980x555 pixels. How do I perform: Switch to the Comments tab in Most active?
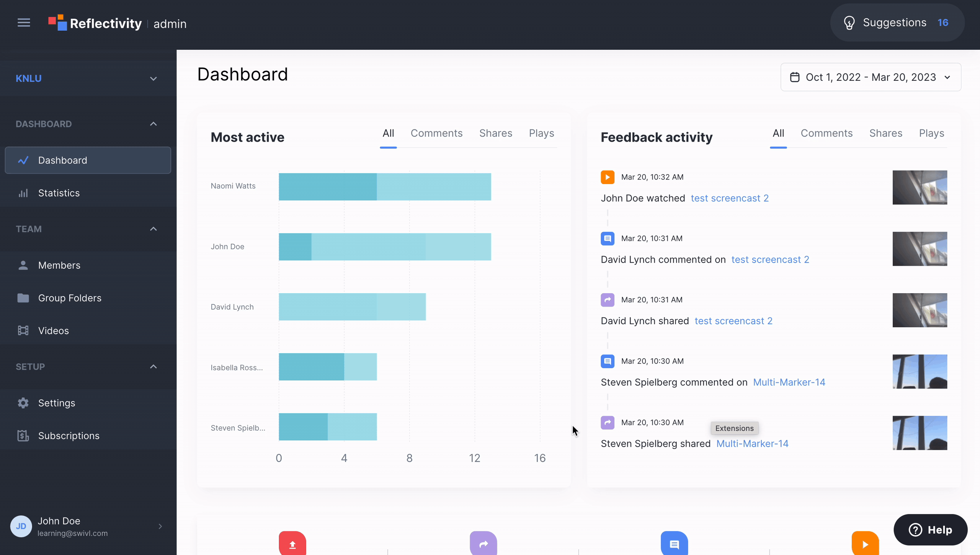[436, 132]
